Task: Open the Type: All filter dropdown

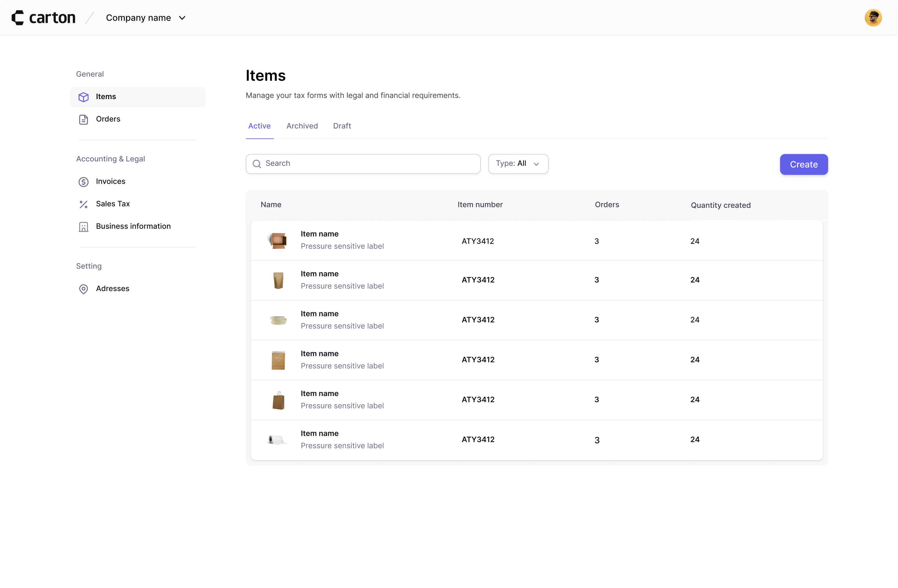Action: tap(518, 164)
